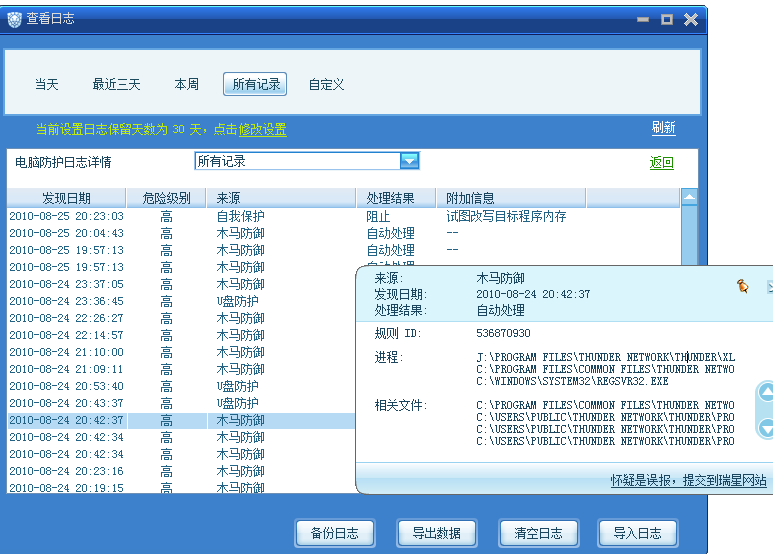Sort by 发现日期 column header
Viewport: 773px width, 554px height.
(66, 198)
